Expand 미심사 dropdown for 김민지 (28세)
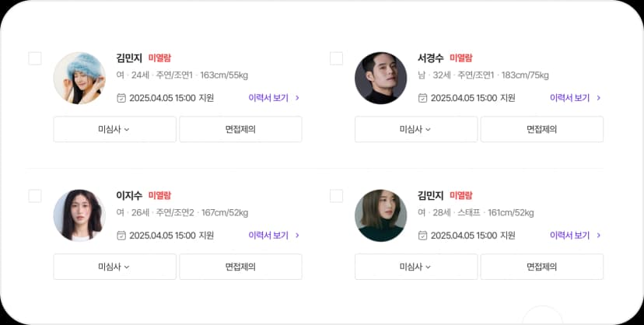This screenshot has width=644, height=325. (416, 267)
